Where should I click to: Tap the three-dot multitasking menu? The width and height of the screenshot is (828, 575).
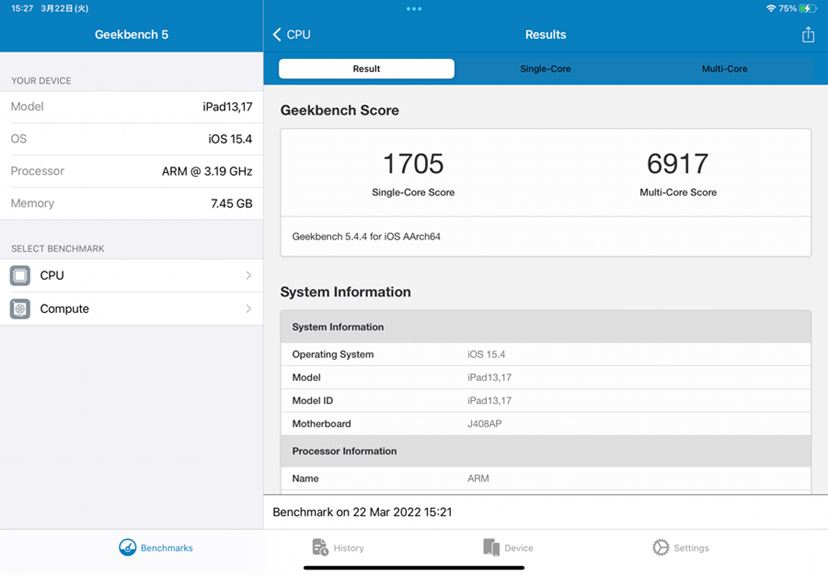click(x=414, y=8)
